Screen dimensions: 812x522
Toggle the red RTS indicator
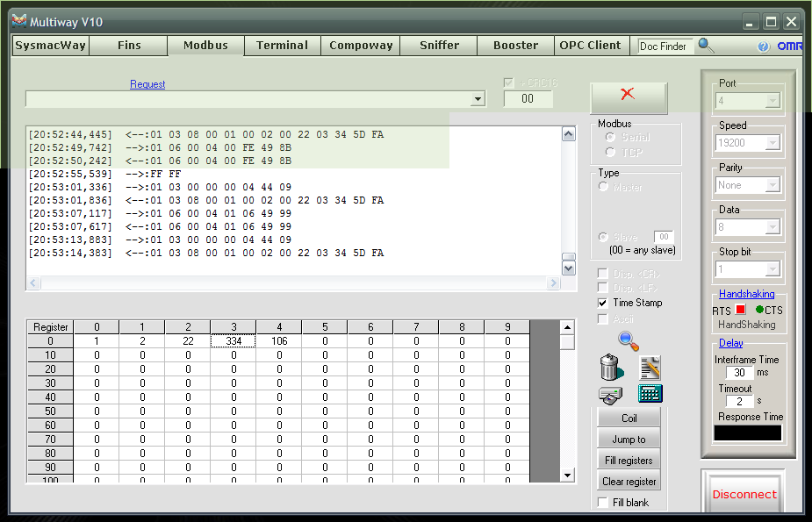(x=741, y=310)
